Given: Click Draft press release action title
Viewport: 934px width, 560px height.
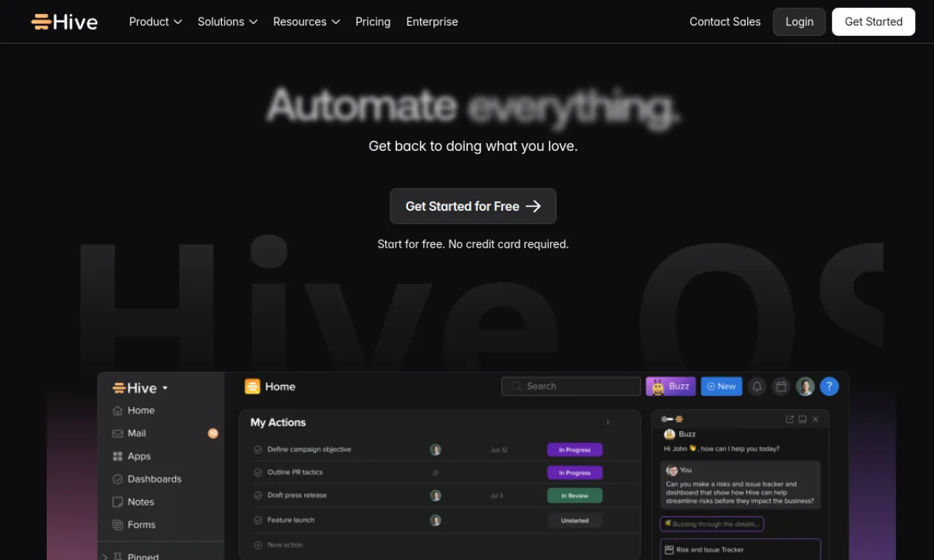Looking at the screenshot, I should click(297, 496).
